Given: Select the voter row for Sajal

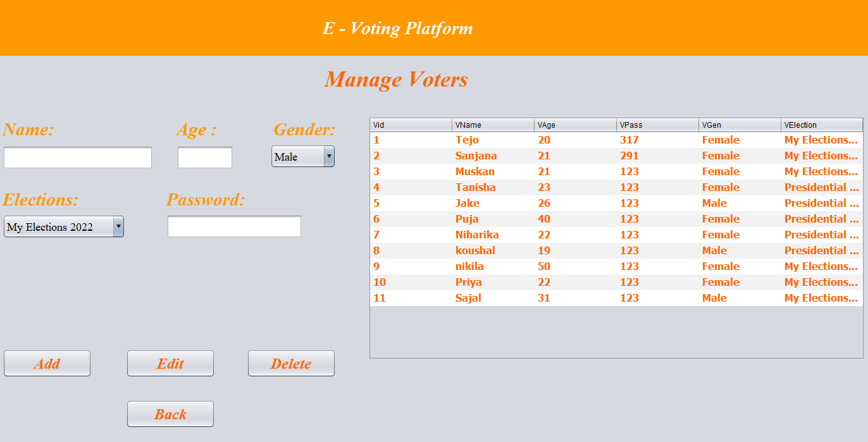Looking at the screenshot, I should pyautogui.click(x=569, y=298).
